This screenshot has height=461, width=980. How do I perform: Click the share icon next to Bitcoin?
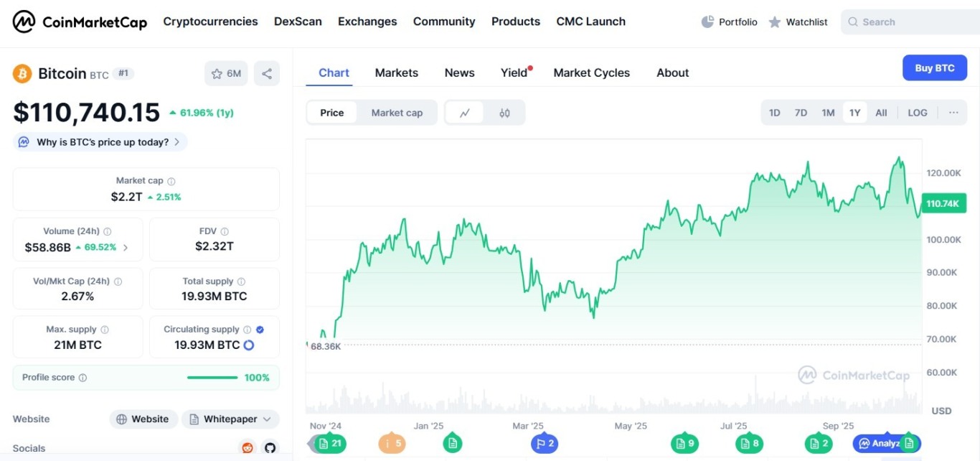[x=267, y=73]
